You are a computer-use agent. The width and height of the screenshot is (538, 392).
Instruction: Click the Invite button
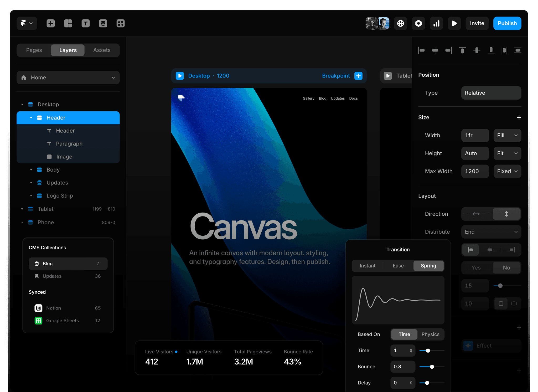click(x=477, y=23)
